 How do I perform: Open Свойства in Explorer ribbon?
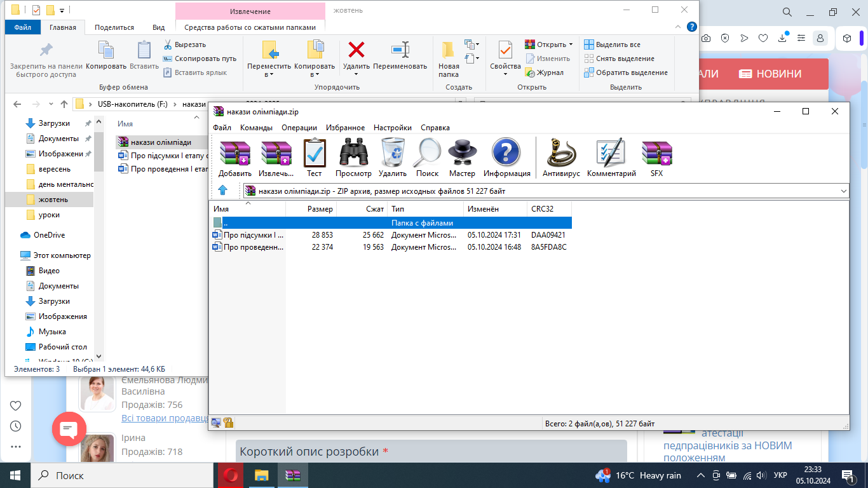pyautogui.click(x=505, y=59)
